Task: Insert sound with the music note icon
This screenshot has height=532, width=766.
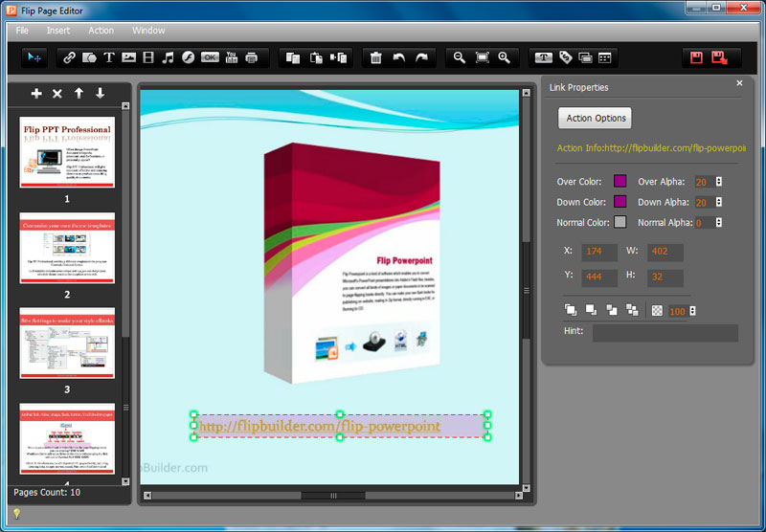Action: click(169, 57)
